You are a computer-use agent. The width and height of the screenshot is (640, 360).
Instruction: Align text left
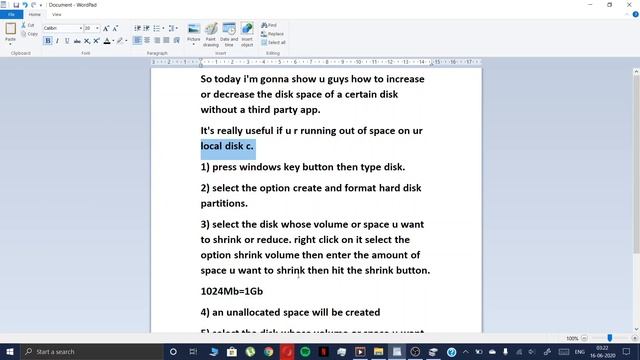coord(138,40)
